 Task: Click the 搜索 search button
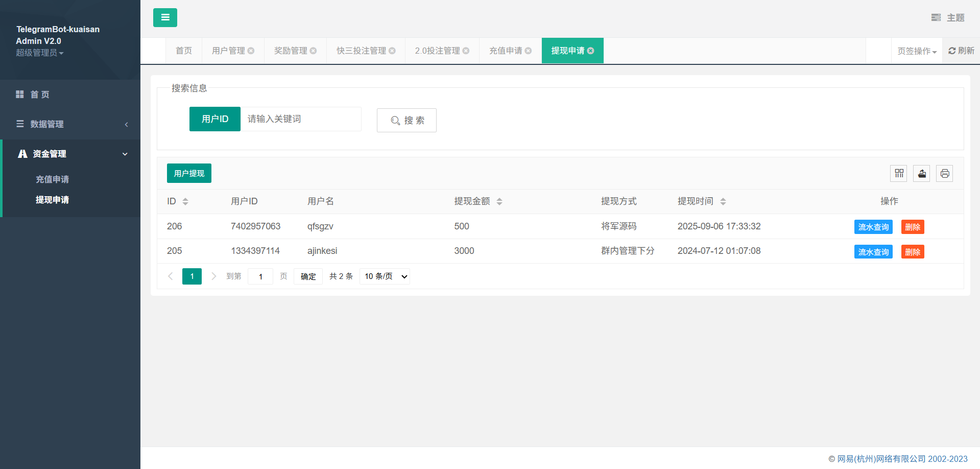(x=407, y=120)
